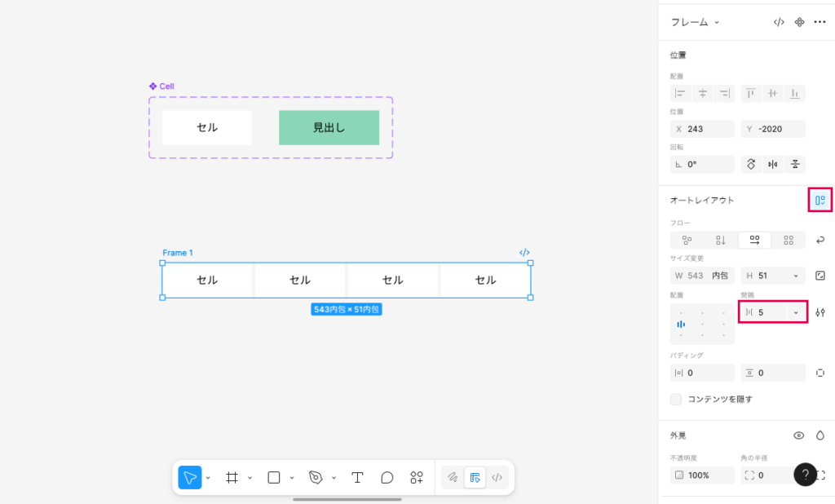Viewport: 835px width, 504px height.
Task: Align horizontal centers icon
Action: pyautogui.click(x=702, y=93)
